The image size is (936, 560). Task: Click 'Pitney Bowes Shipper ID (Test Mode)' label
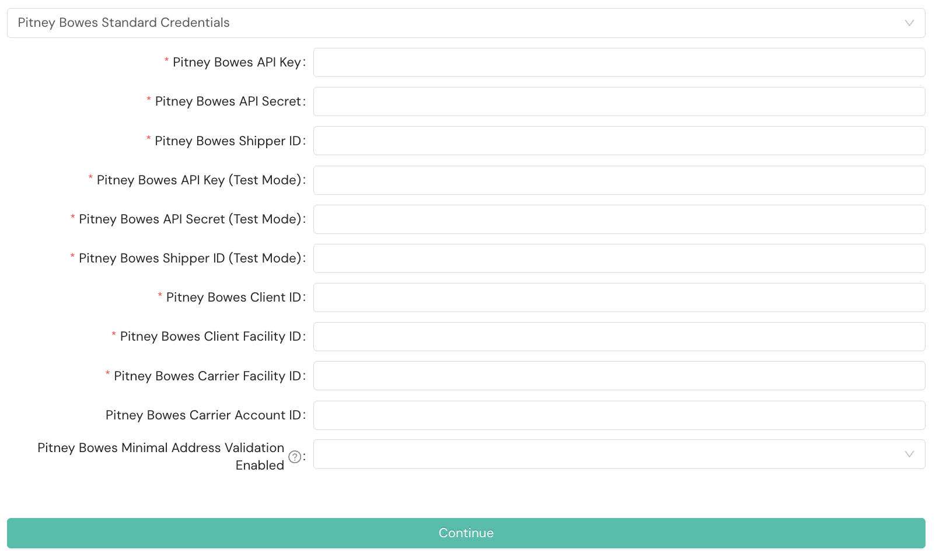tap(190, 258)
